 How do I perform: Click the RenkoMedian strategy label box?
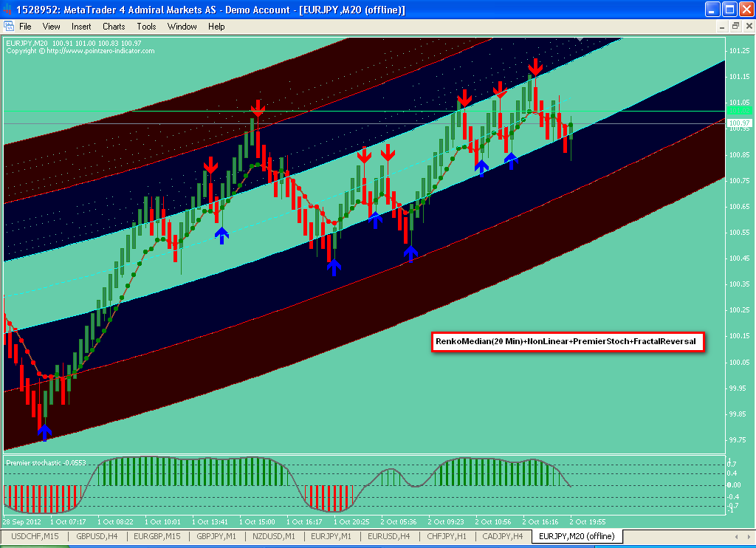pyautogui.click(x=567, y=343)
